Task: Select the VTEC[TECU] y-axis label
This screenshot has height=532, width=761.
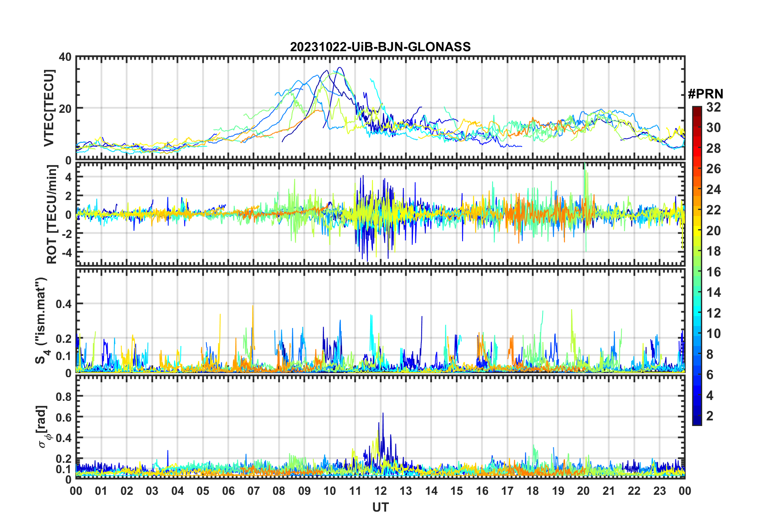Action: pos(49,108)
